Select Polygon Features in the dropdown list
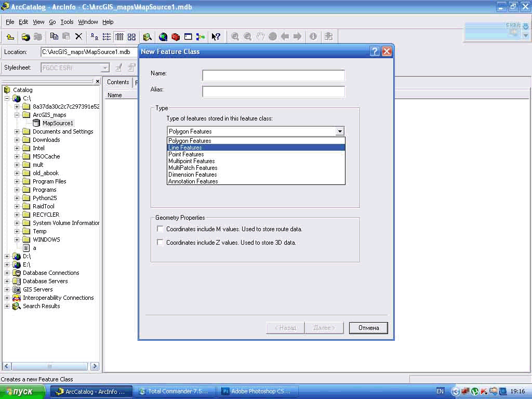Viewport: 532px width, 399px height. 256,141
